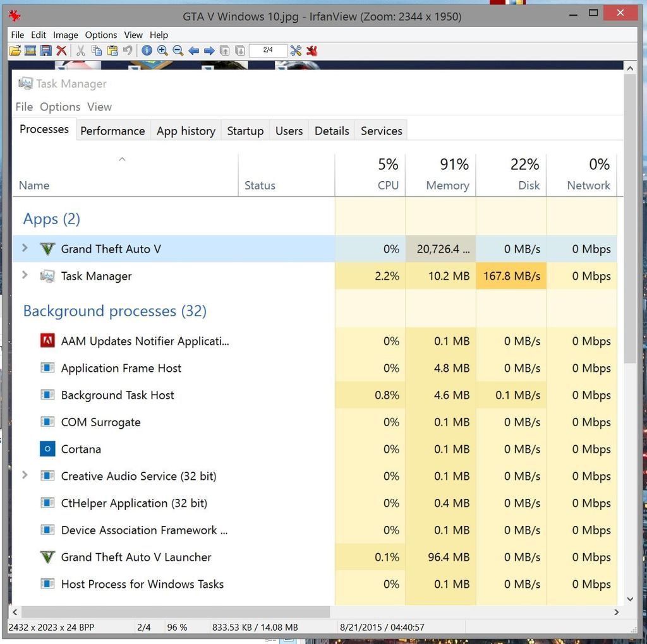Switch to the Details tab

[332, 131]
